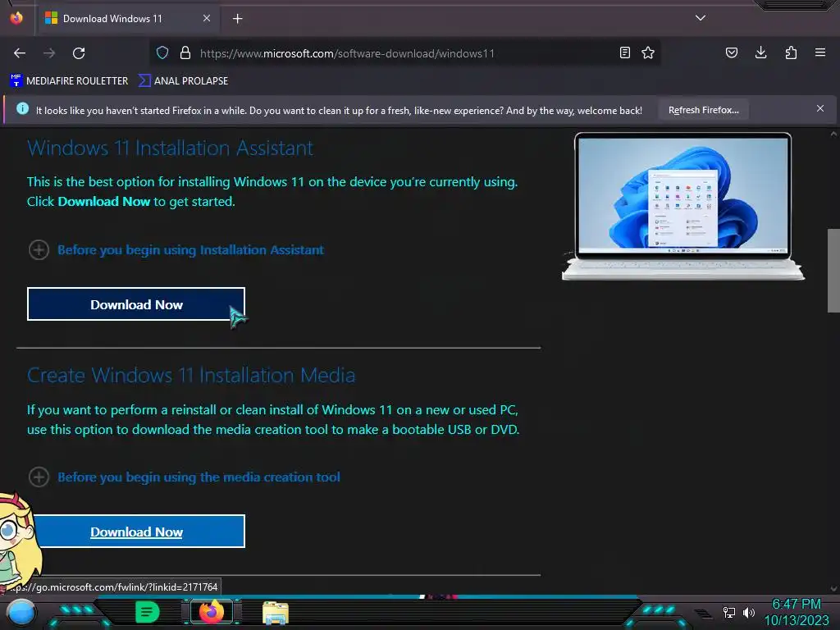Open the green notes app on taskbar
The image size is (840, 630).
pos(148,612)
